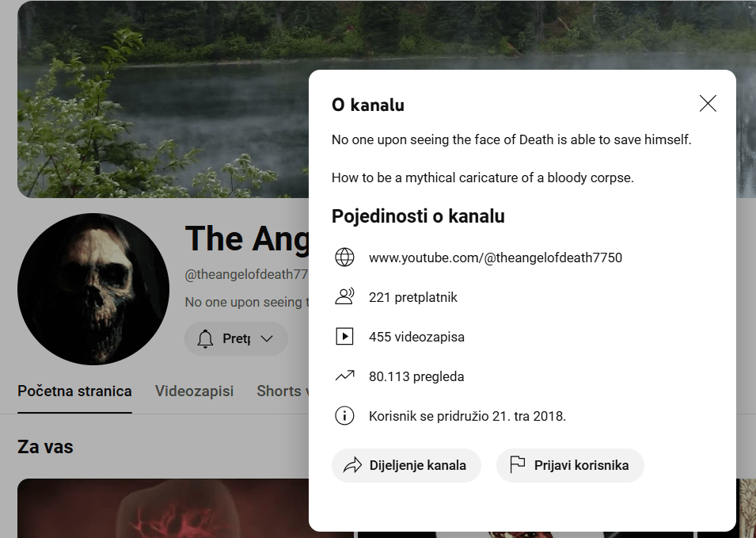Image resolution: width=756 pixels, height=538 pixels.
Task: Close the O kanalu dialog
Action: tap(707, 103)
